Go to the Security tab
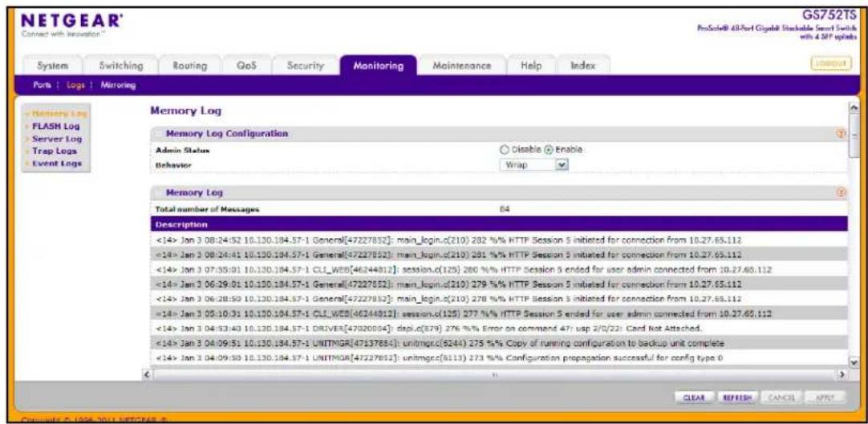868x424 pixels. 305,66
